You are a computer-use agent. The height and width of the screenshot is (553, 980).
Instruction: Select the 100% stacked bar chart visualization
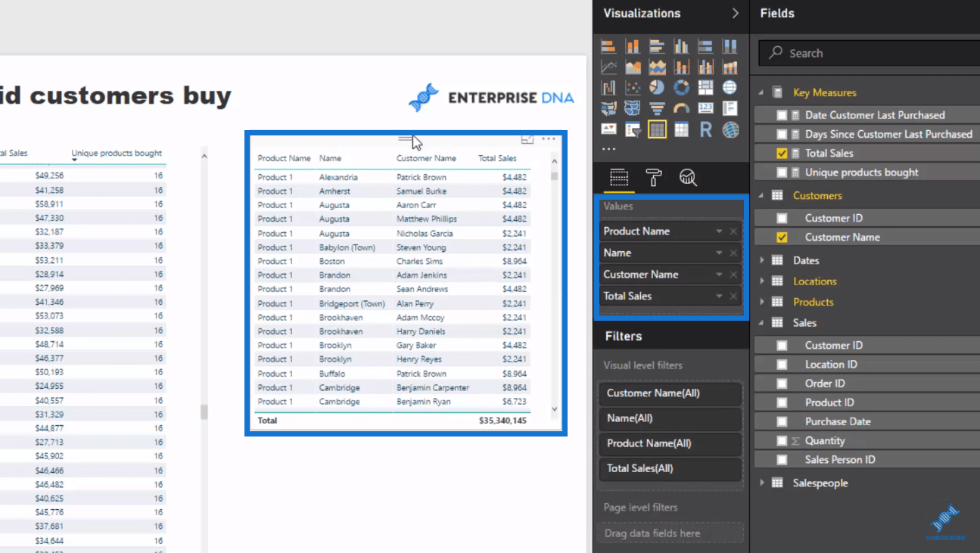(x=705, y=47)
